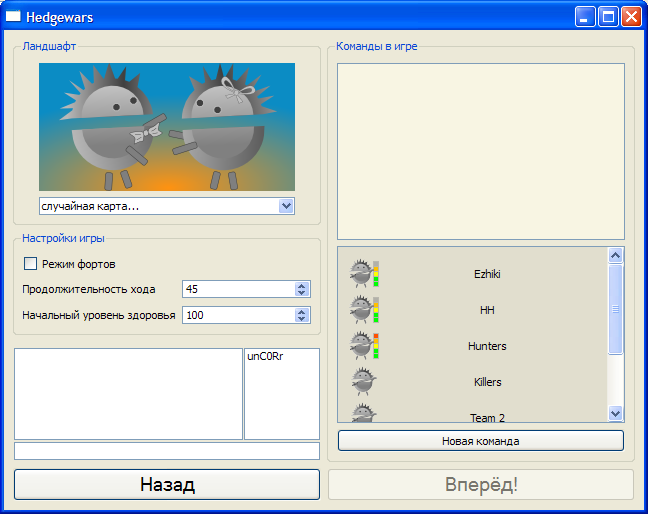Click the Назад button
The height and width of the screenshot is (514, 648).
pyautogui.click(x=167, y=485)
